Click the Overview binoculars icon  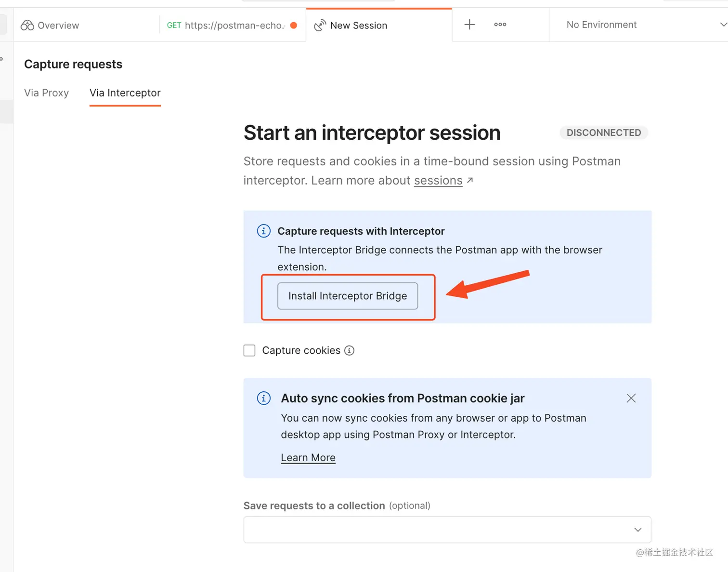27,25
